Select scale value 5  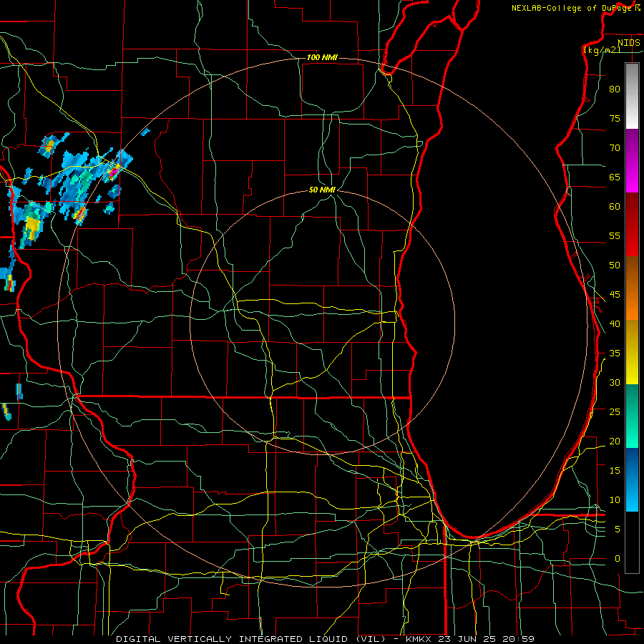coord(618,530)
